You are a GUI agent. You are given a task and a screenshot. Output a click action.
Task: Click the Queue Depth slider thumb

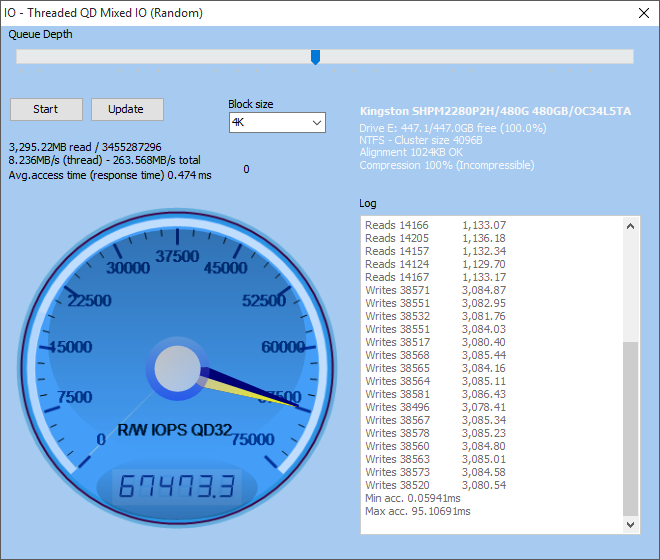click(x=315, y=57)
